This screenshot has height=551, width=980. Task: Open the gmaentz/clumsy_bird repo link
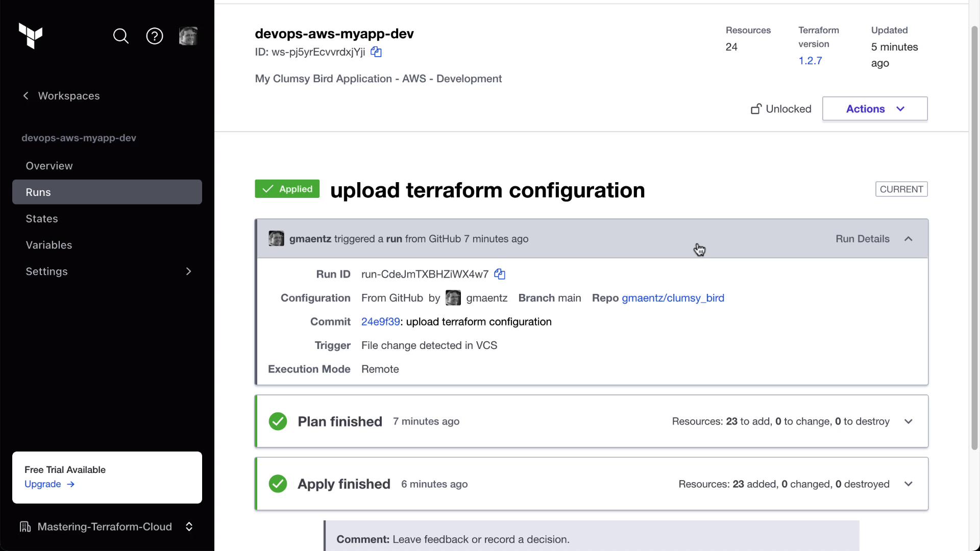pyautogui.click(x=673, y=298)
